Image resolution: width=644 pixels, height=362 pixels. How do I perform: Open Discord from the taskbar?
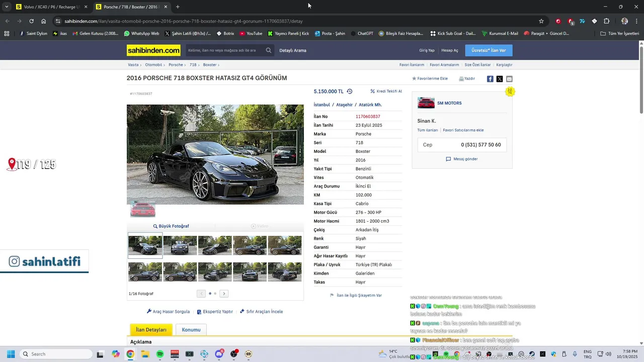point(219,354)
